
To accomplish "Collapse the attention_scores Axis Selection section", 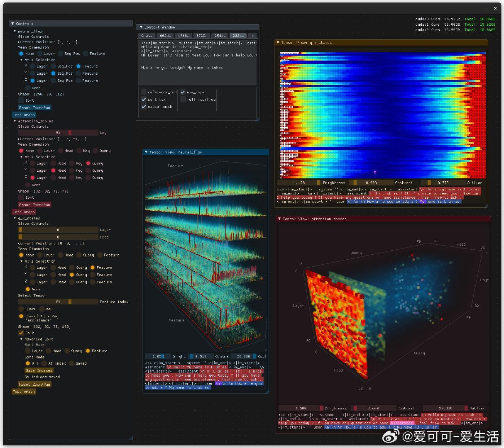I will pos(22,157).
